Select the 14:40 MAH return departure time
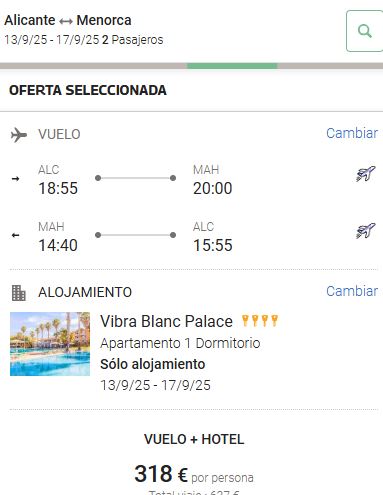The height and width of the screenshot is (495, 383). click(x=58, y=245)
